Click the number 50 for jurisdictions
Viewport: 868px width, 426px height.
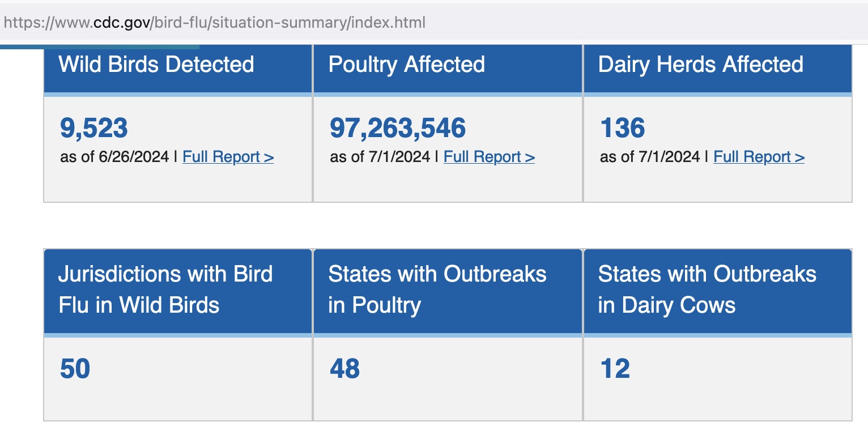(75, 369)
